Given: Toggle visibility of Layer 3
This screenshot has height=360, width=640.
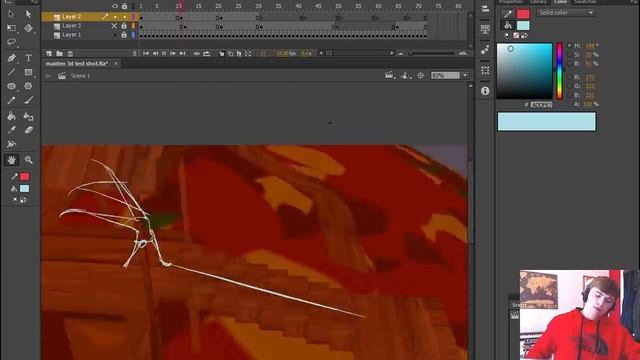Looking at the screenshot, I should [x=114, y=26].
